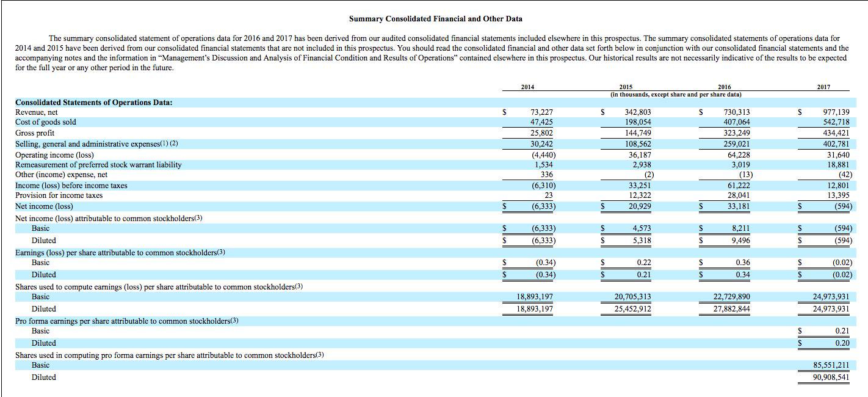Select the 2017 column header

point(823,87)
